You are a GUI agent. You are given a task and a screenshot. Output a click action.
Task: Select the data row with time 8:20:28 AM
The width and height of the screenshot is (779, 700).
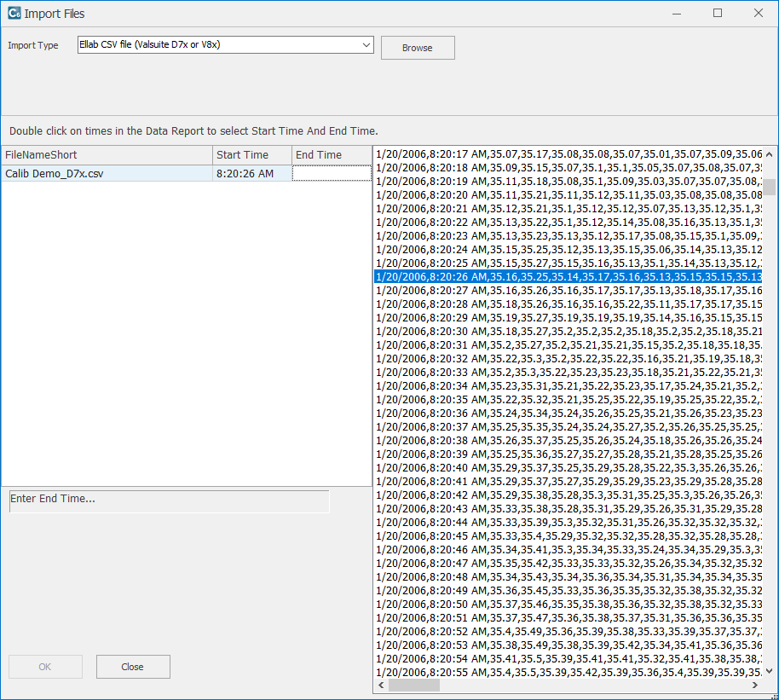point(568,304)
